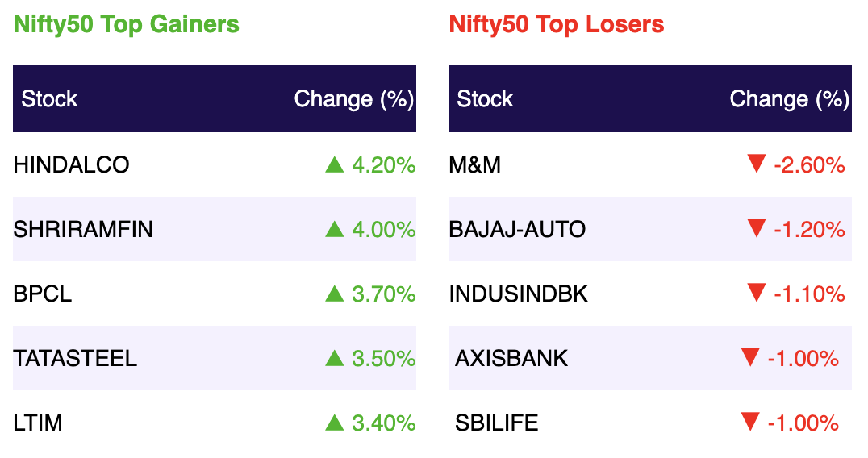Click the 4.20% change value
This screenshot has width=868, height=458.
coord(384,165)
